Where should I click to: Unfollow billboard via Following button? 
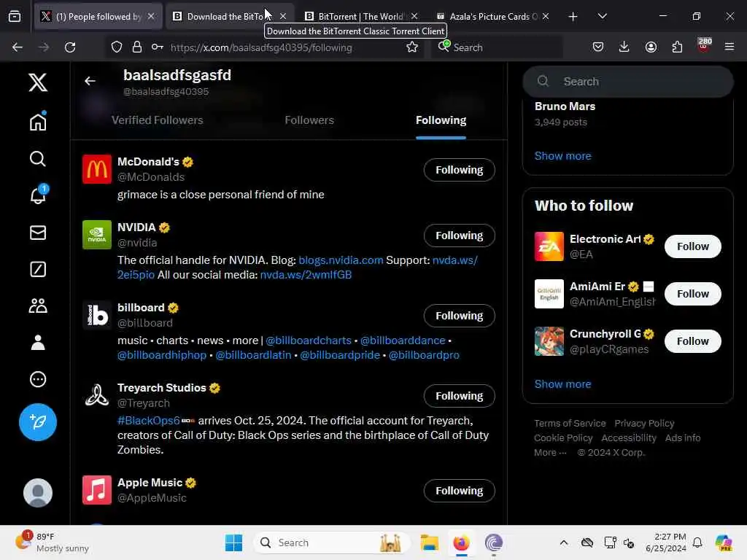click(460, 316)
